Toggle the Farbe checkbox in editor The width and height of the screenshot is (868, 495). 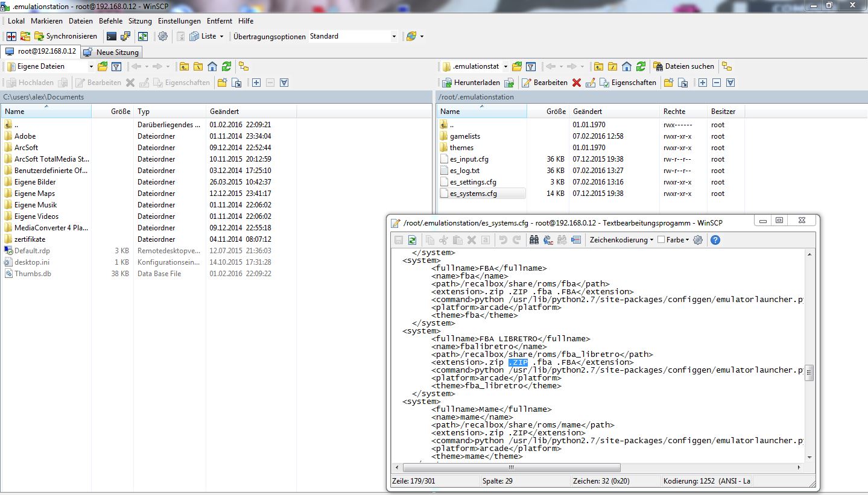[x=661, y=240]
